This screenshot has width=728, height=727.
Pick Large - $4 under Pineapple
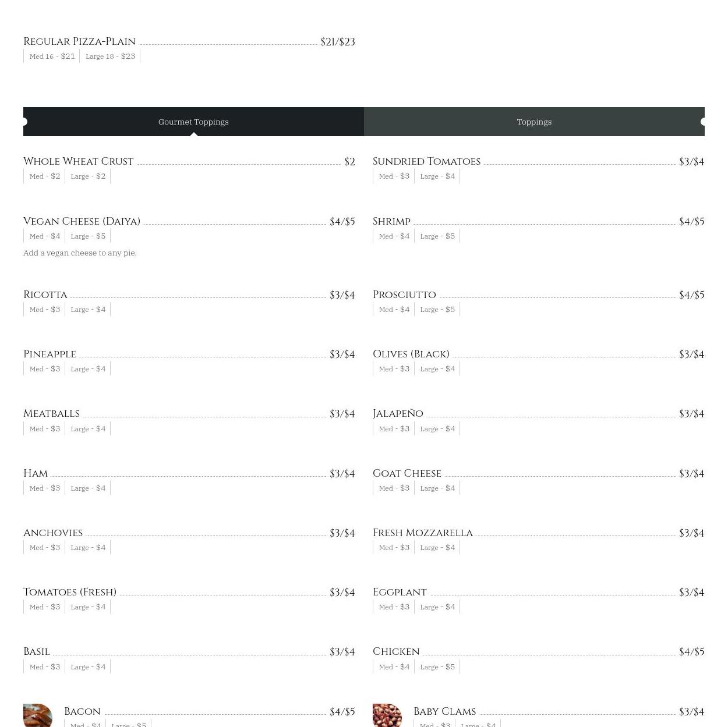[88, 368]
